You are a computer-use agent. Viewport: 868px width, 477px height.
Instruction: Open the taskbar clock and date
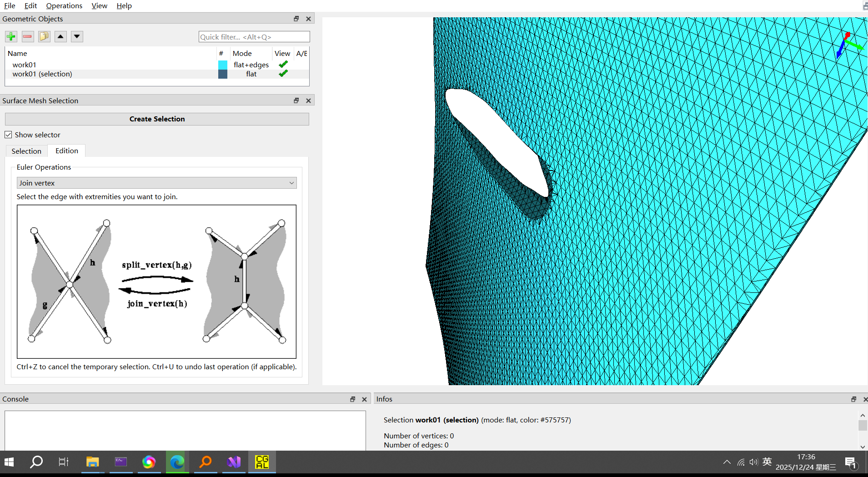click(x=806, y=462)
